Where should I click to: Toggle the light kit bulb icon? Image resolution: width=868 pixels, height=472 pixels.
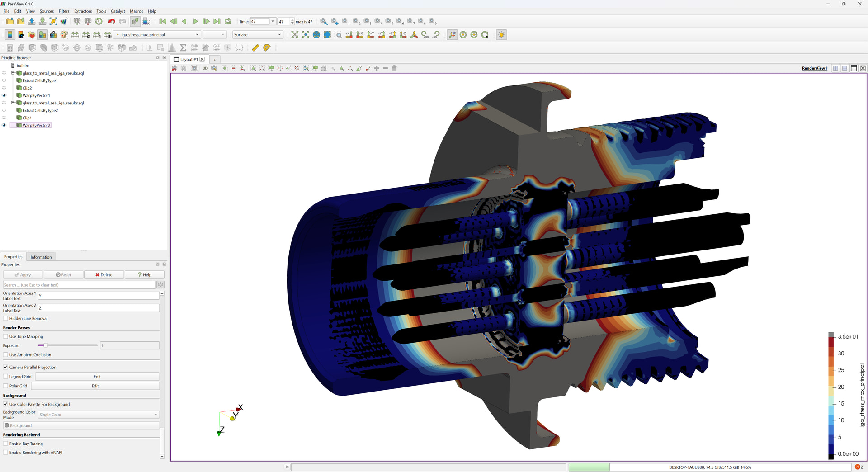501,35
